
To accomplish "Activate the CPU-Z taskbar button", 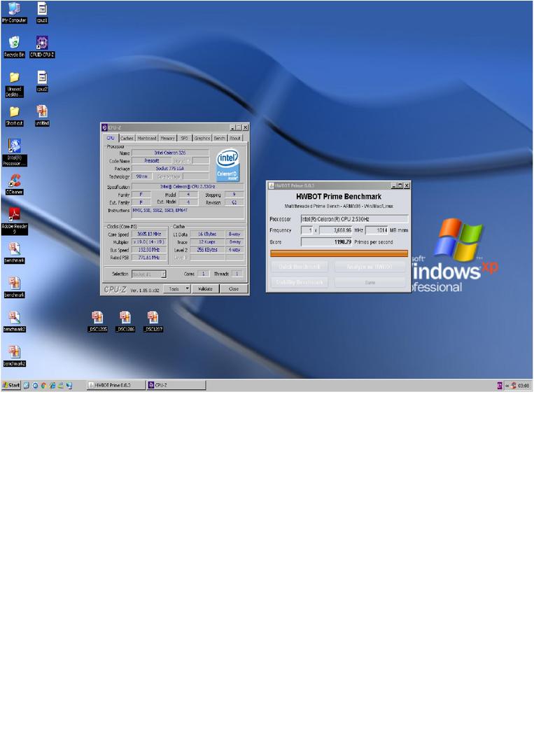I will tap(176, 385).
